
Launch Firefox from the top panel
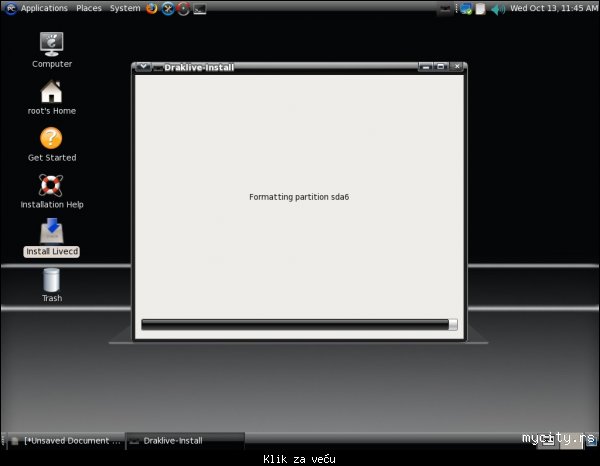click(x=152, y=8)
